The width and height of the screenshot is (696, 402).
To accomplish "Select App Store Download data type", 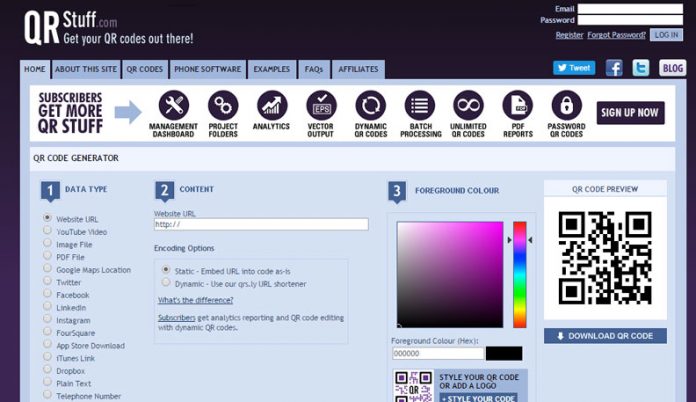I will pyautogui.click(x=47, y=344).
